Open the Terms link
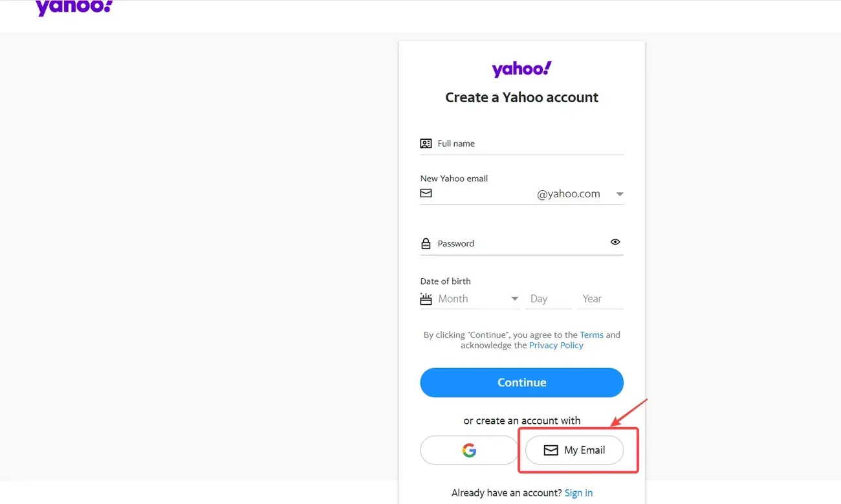841x504 pixels. pyautogui.click(x=591, y=334)
